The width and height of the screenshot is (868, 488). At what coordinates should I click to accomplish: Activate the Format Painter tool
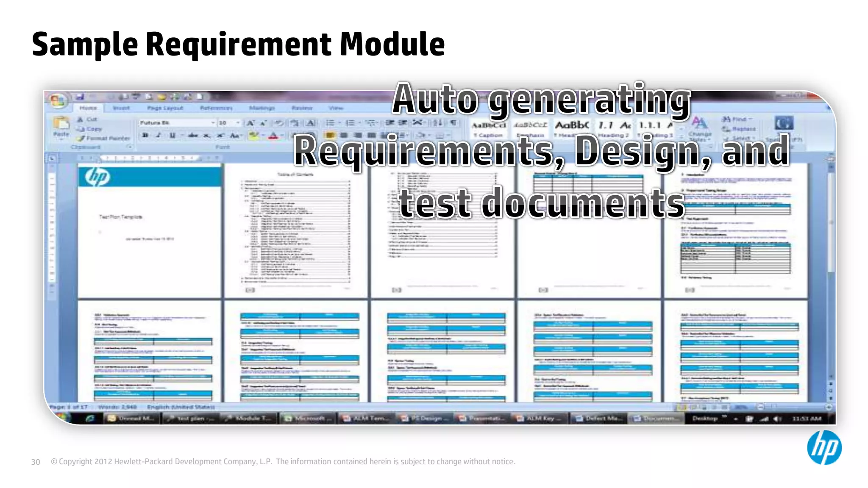point(103,138)
